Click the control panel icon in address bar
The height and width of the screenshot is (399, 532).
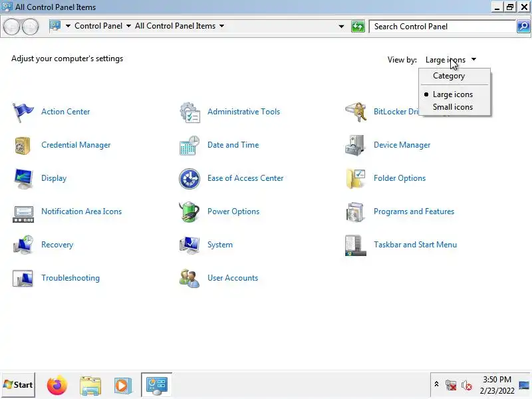[x=55, y=26]
